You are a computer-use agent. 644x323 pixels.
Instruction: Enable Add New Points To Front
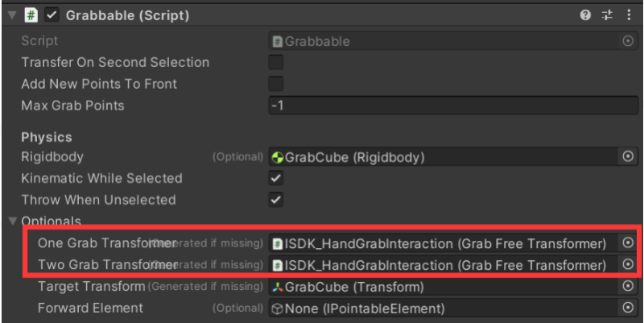[x=275, y=84]
